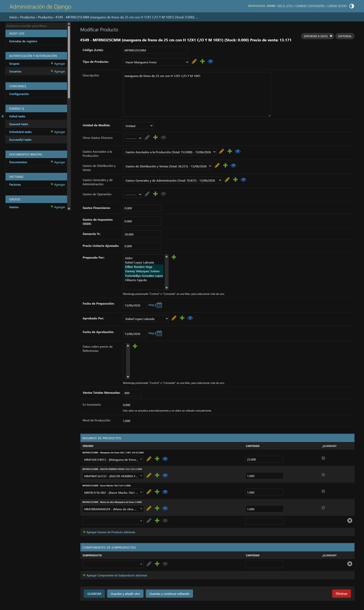Open Gastos de Operación dropdown
This screenshot has width=364, height=610.
click(x=133, y=195)
